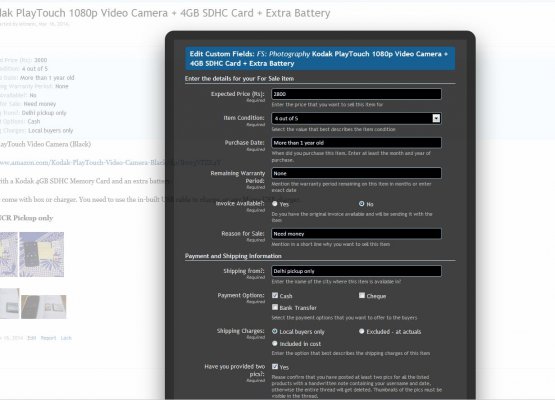Open the Item Condition dropdown arrow

coord(436,118)
